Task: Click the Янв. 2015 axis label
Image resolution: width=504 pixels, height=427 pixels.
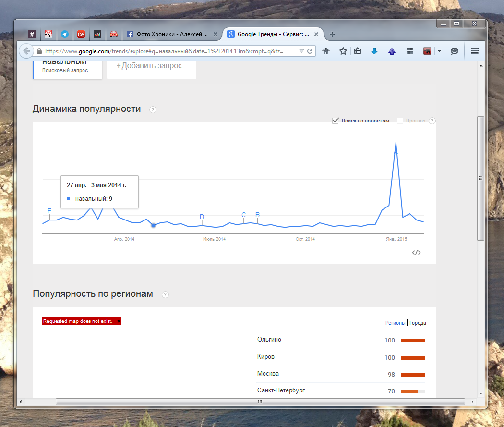Action: tap(396, 239)
